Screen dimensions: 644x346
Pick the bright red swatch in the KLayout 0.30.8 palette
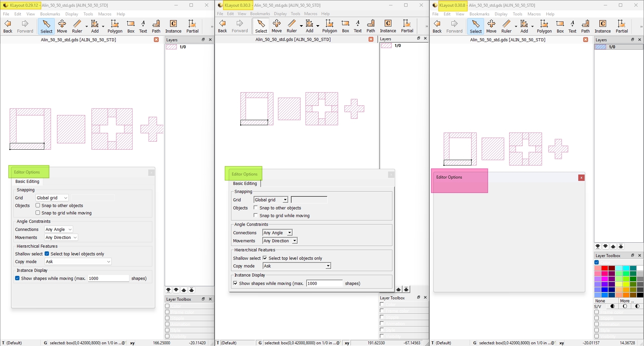604,268
